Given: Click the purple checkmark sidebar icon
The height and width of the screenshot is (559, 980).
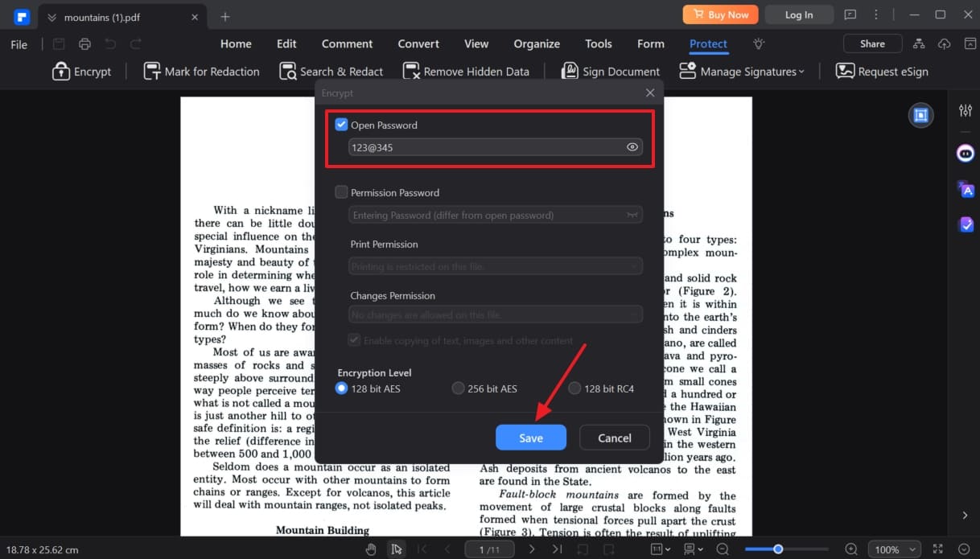Looking at the screenshot, I should coord(966,225).
